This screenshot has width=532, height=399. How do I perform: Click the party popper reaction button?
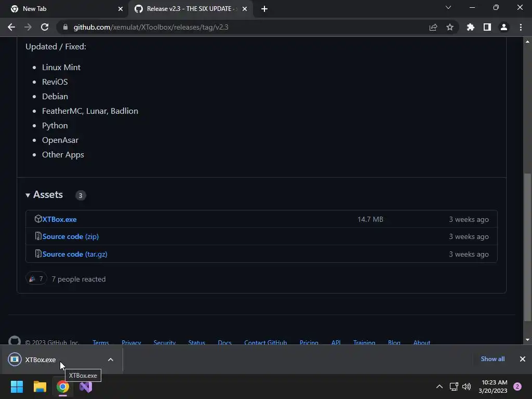pos(36,279)
